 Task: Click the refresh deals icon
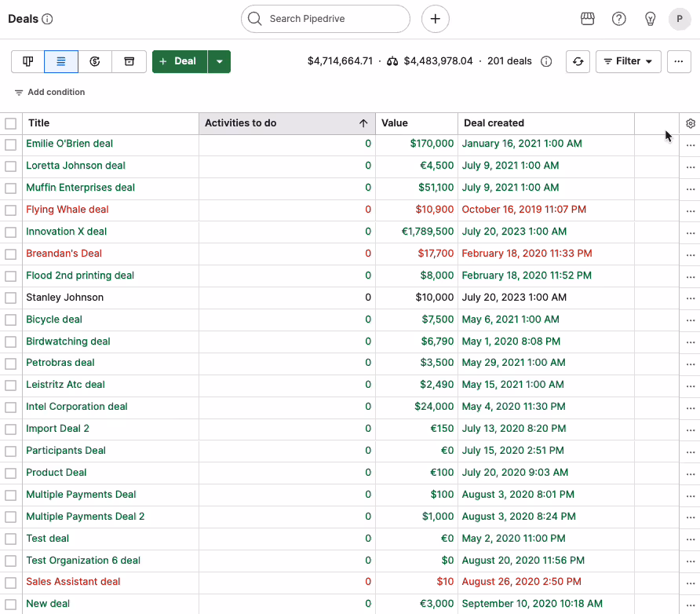point(578,61)
